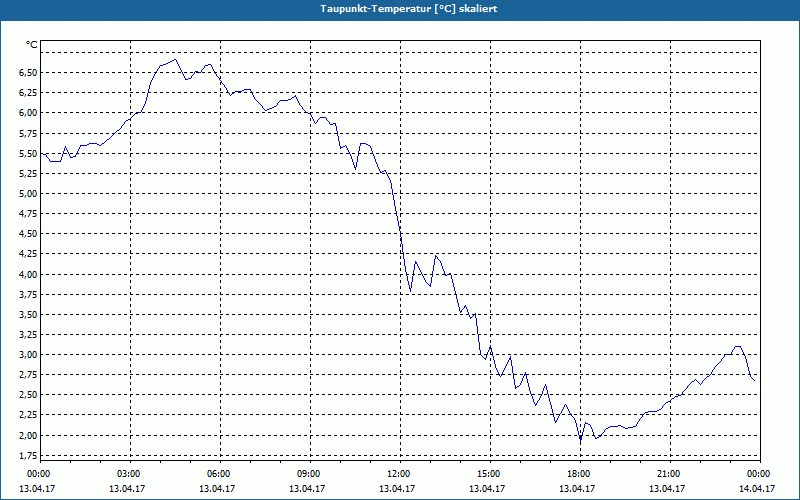
Task: Select the '1,75' y-axis value
Action: point(28,456)
